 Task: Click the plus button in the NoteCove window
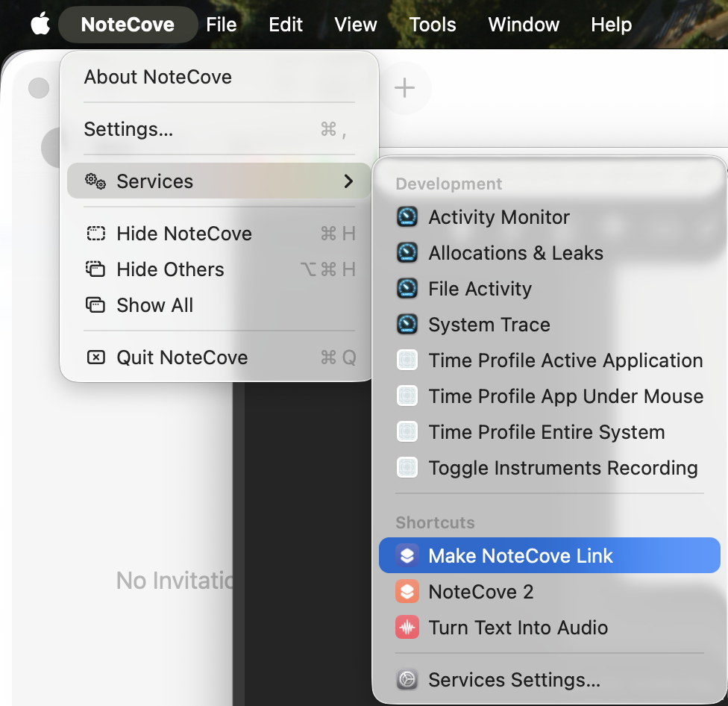click(x=404, y=88)
